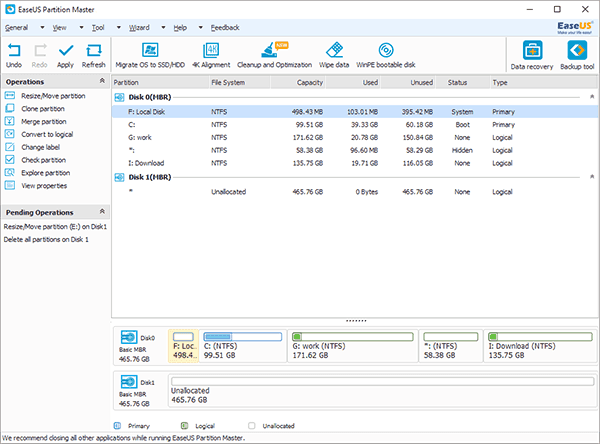
Task: Click the View properties icon
Action: pyautogui.click(x=10, y=185)
